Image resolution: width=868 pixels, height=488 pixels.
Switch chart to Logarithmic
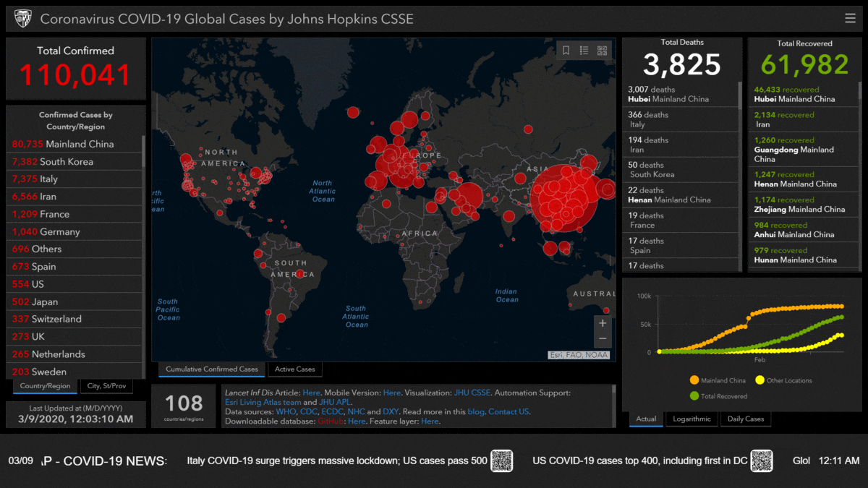click(x=692, y=419)
